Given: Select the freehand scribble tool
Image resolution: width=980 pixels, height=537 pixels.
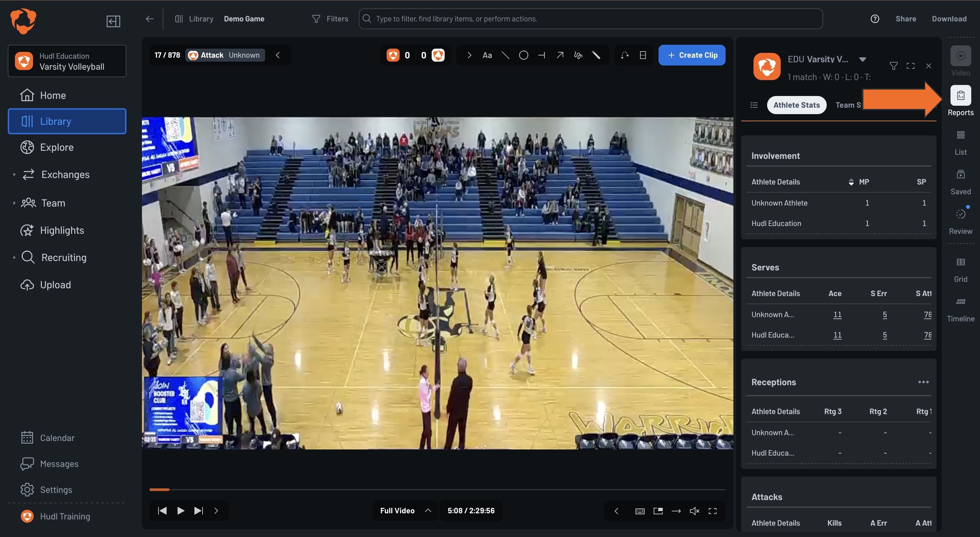Looking at the screenshot, I should tap(578, 55).
